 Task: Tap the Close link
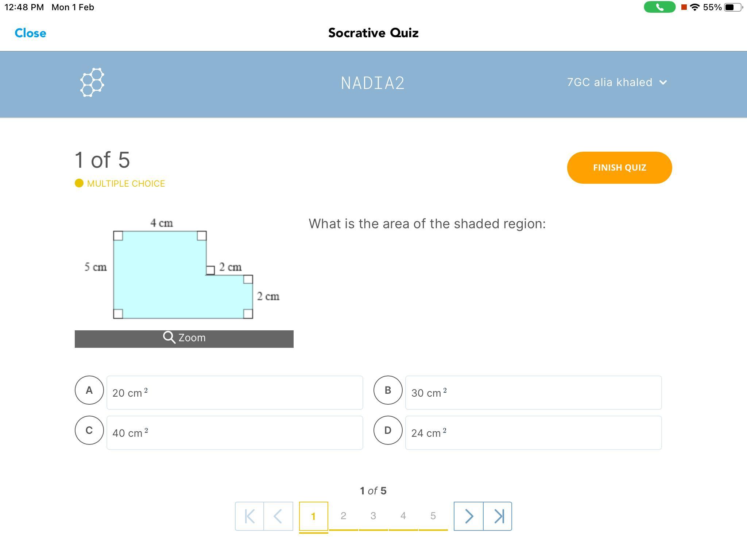pyautogui.click(x=30, y=33)
